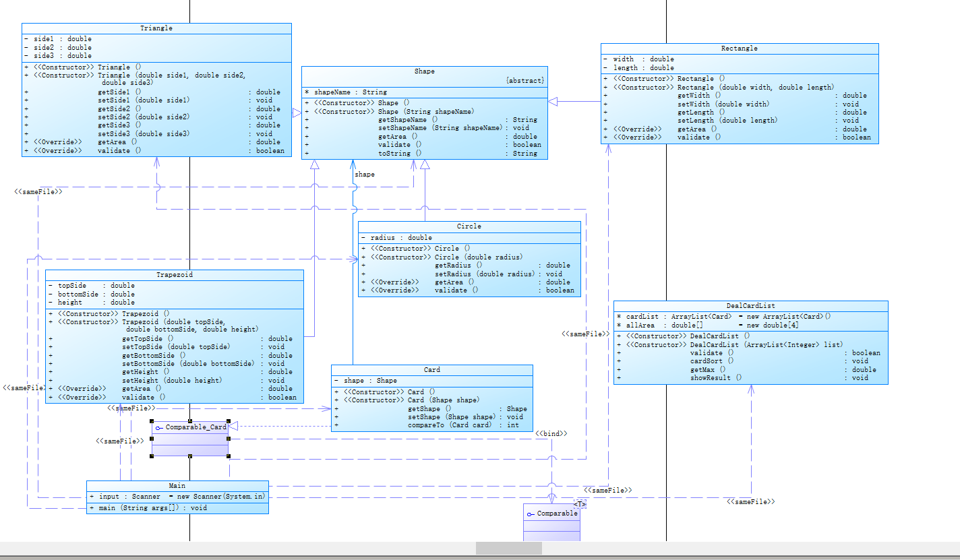The width and height of the screenshot is (960, 560).
Task: Click the setLength (double length) operation
Action: click(736, 121)
